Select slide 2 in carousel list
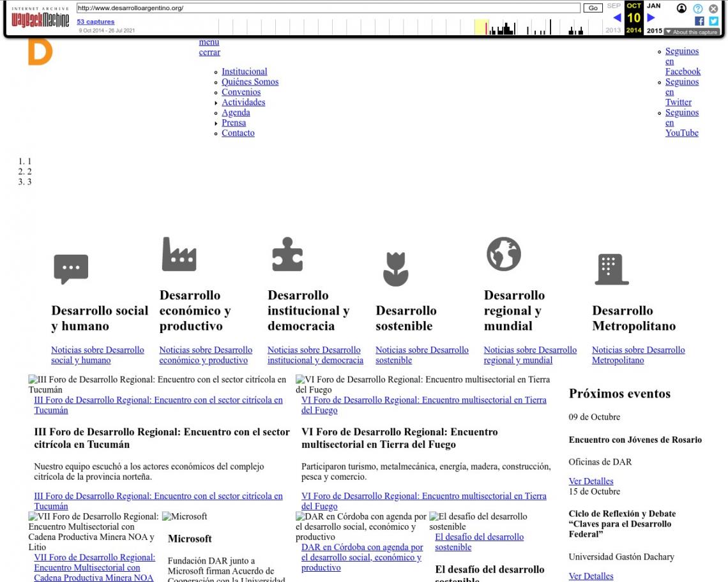 pyautogui.click(x=29, y=171)
